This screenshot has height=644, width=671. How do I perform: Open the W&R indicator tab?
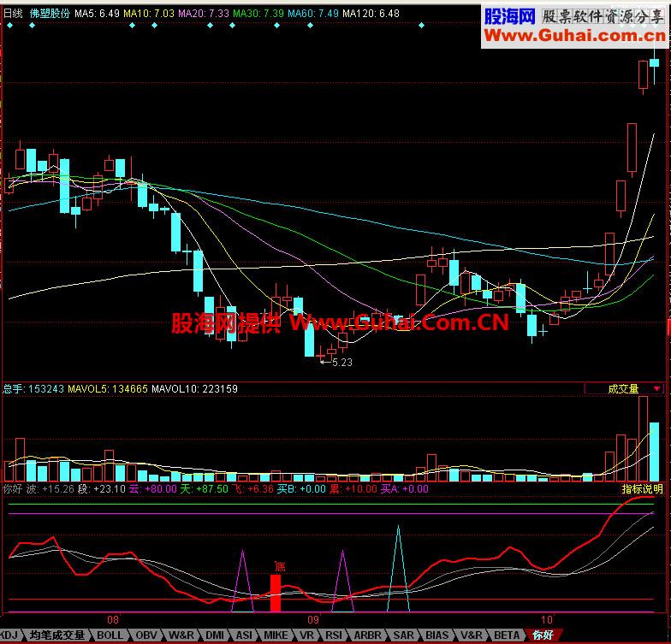181,635
